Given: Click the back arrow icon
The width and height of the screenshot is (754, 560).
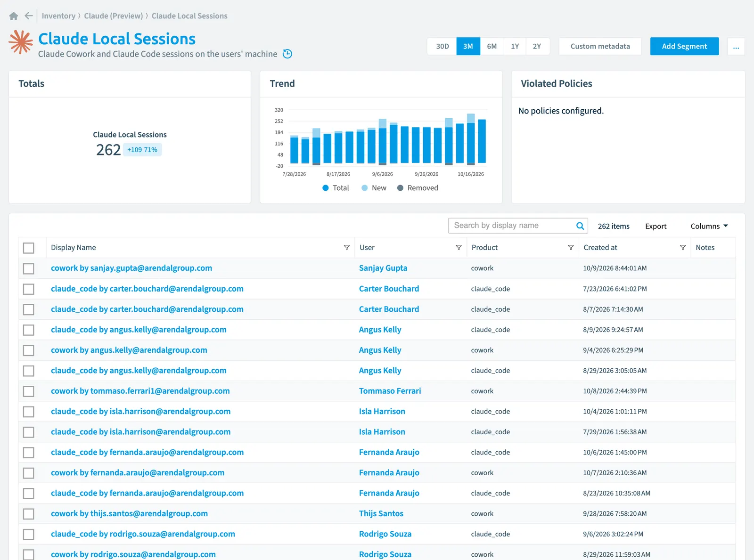Looking at the screenshot, I should coord(29,16).
